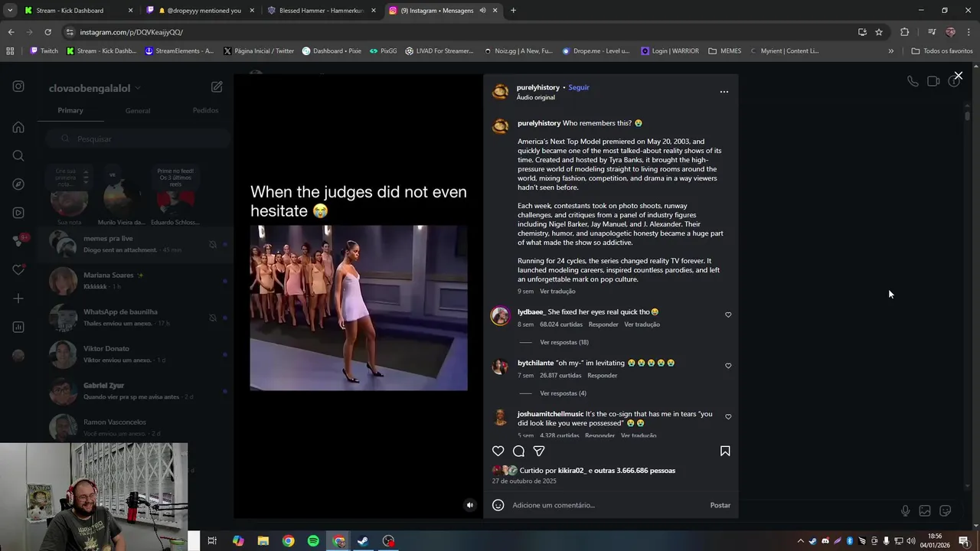Save post with the bookmark icon
Viewport: 980px width, 551px height.
point(725,451)
